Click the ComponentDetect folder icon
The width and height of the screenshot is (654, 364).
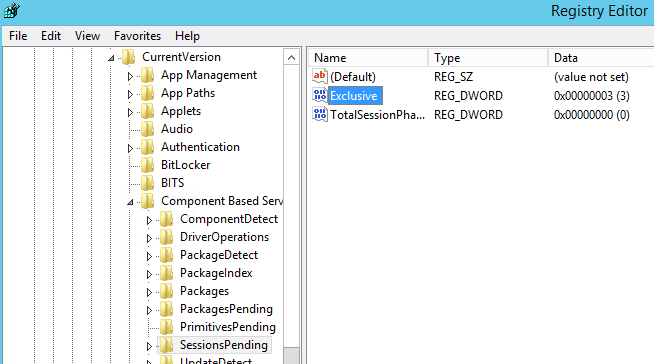coord(166,219)
